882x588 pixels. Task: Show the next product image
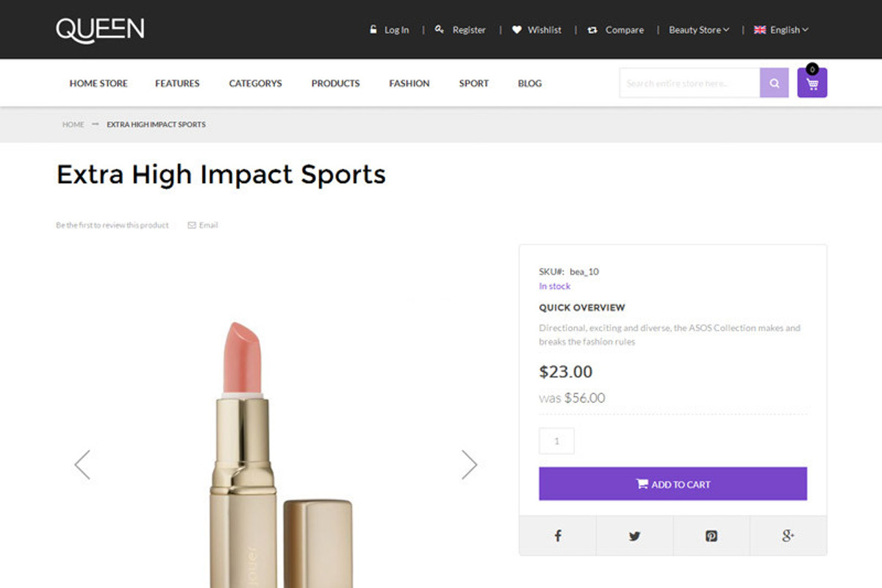[469, 465]
